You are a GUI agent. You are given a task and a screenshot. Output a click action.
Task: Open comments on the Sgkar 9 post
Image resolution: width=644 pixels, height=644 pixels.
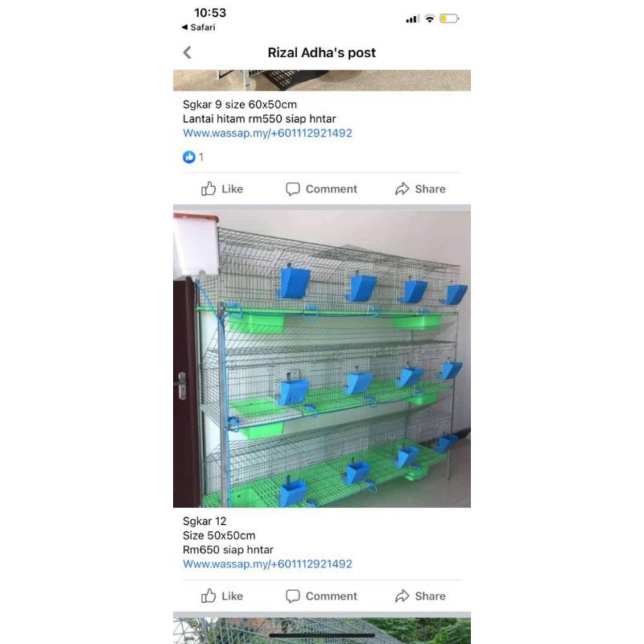(321, 189)
